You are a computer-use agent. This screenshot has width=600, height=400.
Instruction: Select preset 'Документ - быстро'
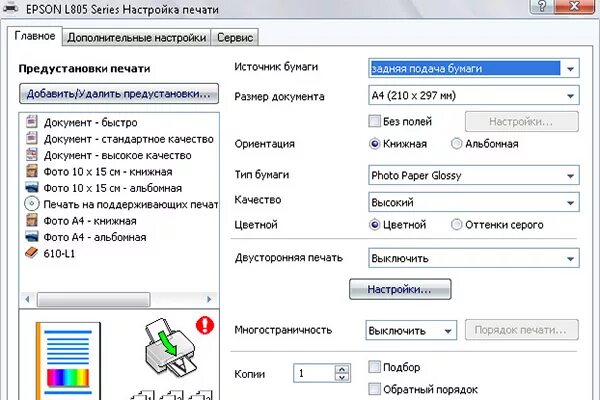pos(90,122)
